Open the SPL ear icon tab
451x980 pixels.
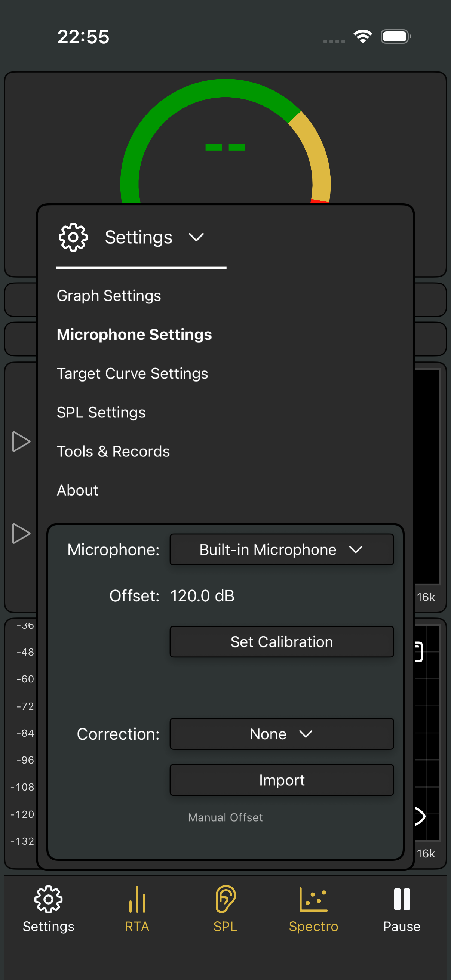(225, 899)
